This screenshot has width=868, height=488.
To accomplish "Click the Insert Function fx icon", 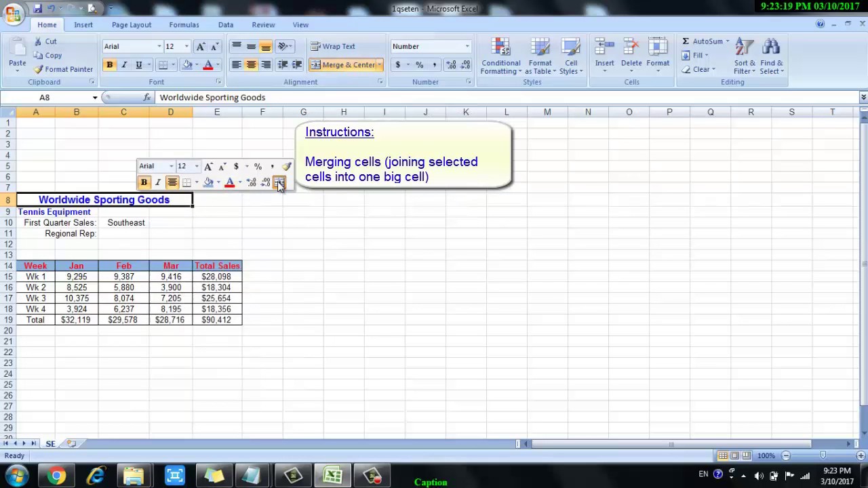I will (x=146, y=98).
